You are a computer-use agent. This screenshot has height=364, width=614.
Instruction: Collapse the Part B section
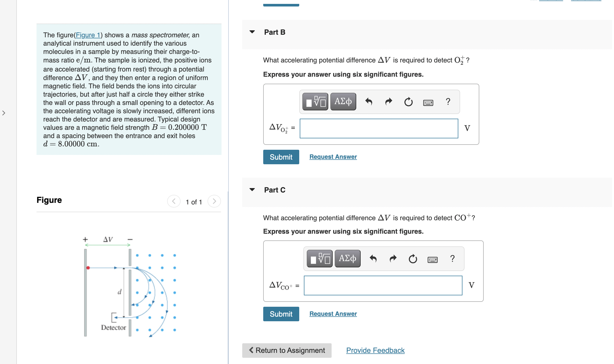pos(252,32)
